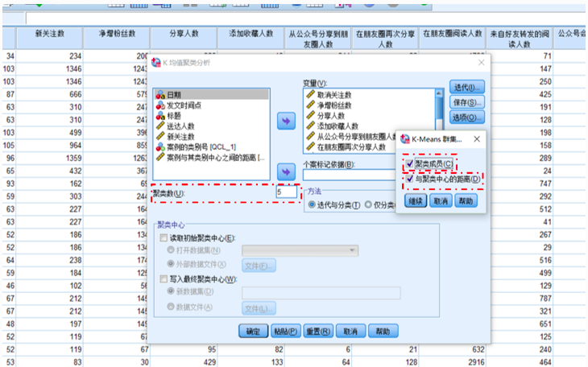Click the cell showing 1359
The height and width of the screenshot is (367, 588).
click(49, 158)
